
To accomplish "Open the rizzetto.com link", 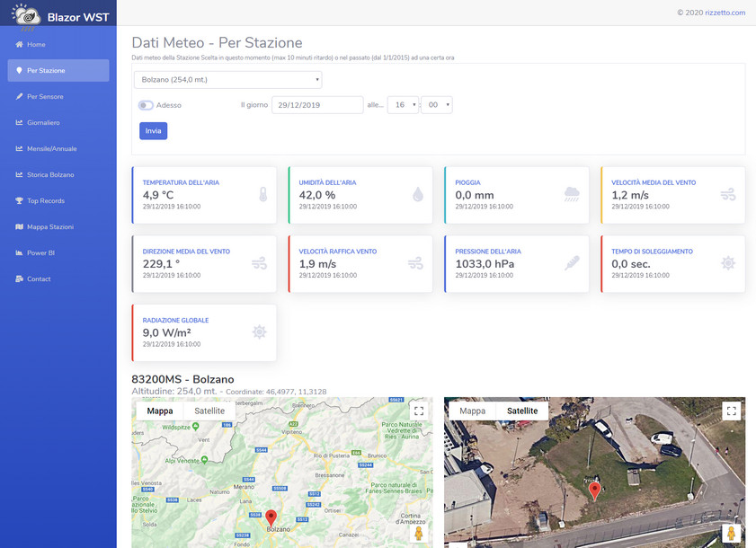I will (x=725, y=13).
